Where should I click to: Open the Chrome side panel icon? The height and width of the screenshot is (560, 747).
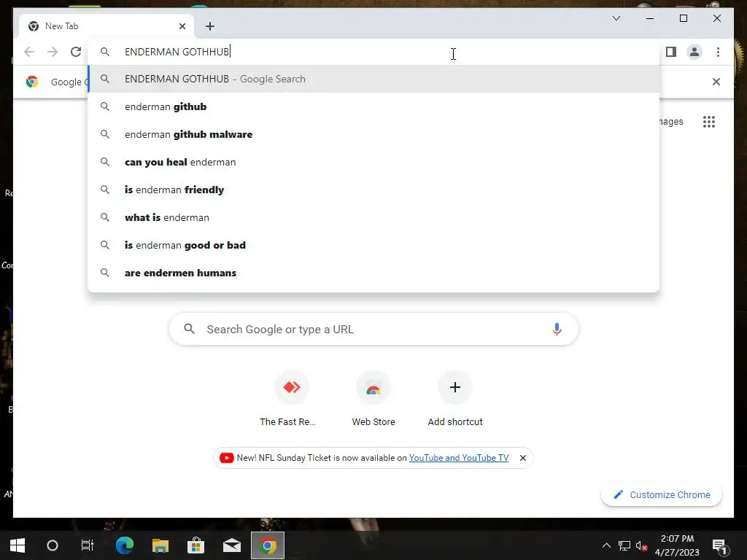pyautogui.click(x=671, y=52)
